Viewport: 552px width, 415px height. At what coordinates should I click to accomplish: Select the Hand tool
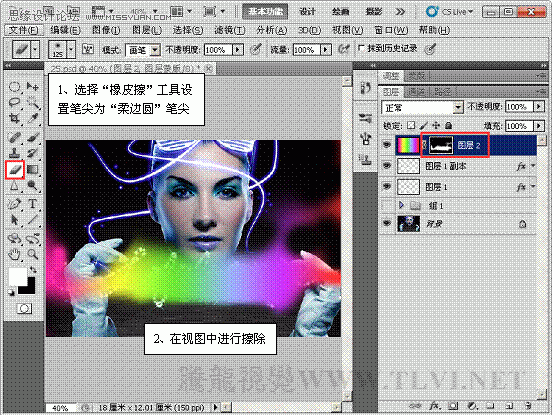[14, 254]
